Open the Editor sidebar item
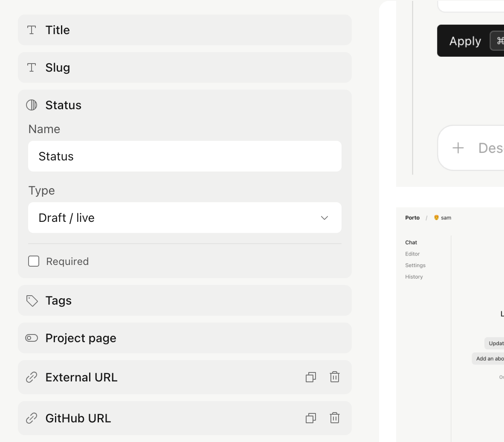504x442 pixels. 412,254
